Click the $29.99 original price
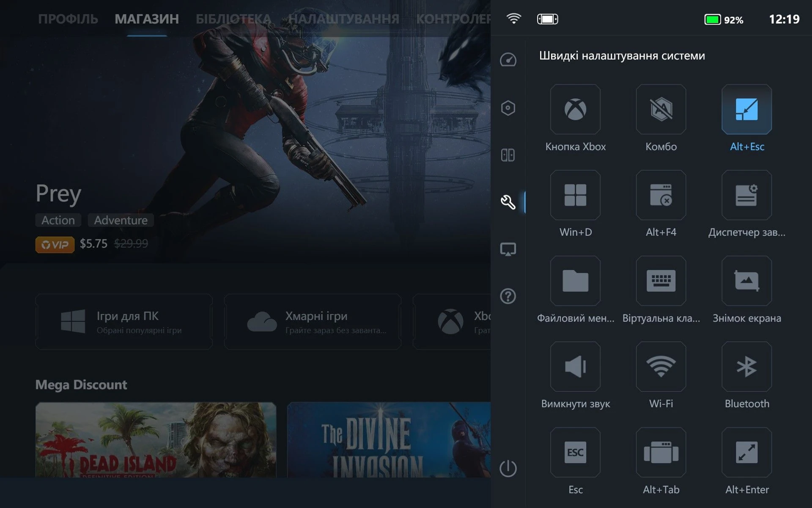 pos(131,243)
